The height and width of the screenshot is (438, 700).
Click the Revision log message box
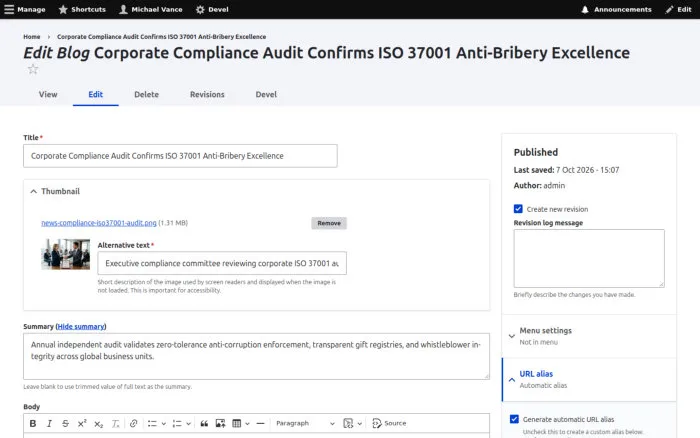[x=589, y=259]
